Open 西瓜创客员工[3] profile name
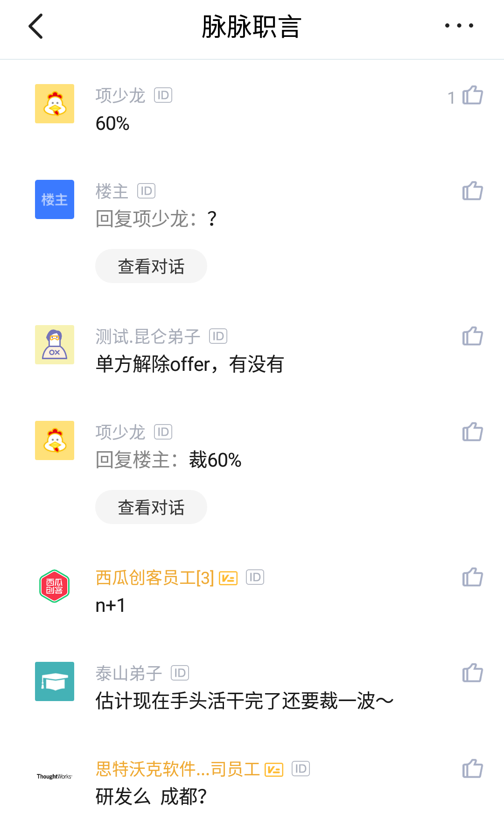The height and width of the screenshot is (837, 504). click(x=154, y=578)
